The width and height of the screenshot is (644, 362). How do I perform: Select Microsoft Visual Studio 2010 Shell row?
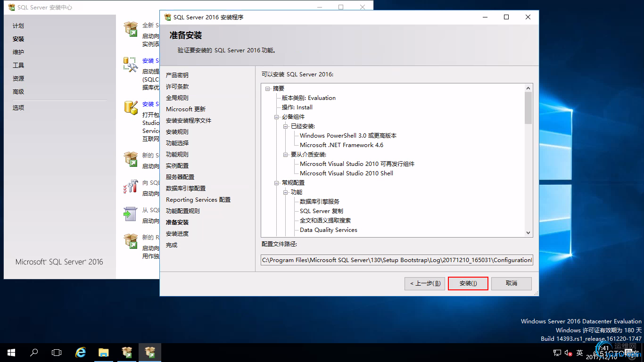click(x=347, y=173)
